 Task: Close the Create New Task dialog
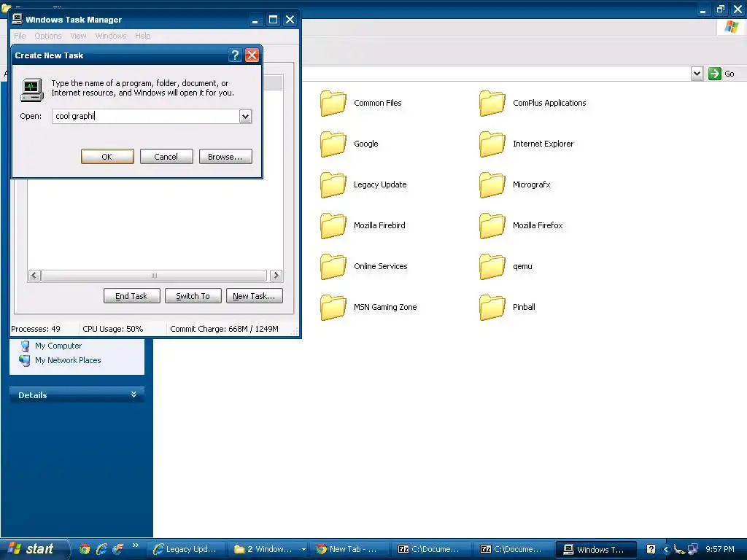[252, 55]
